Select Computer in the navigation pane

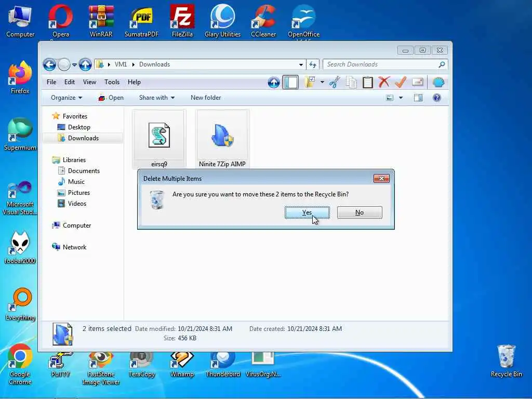[77, 225]
